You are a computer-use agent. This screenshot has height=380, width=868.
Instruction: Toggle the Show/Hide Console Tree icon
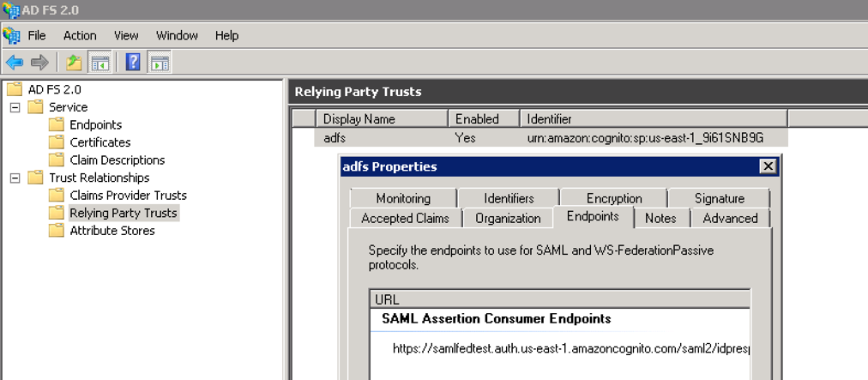point(100,63)
